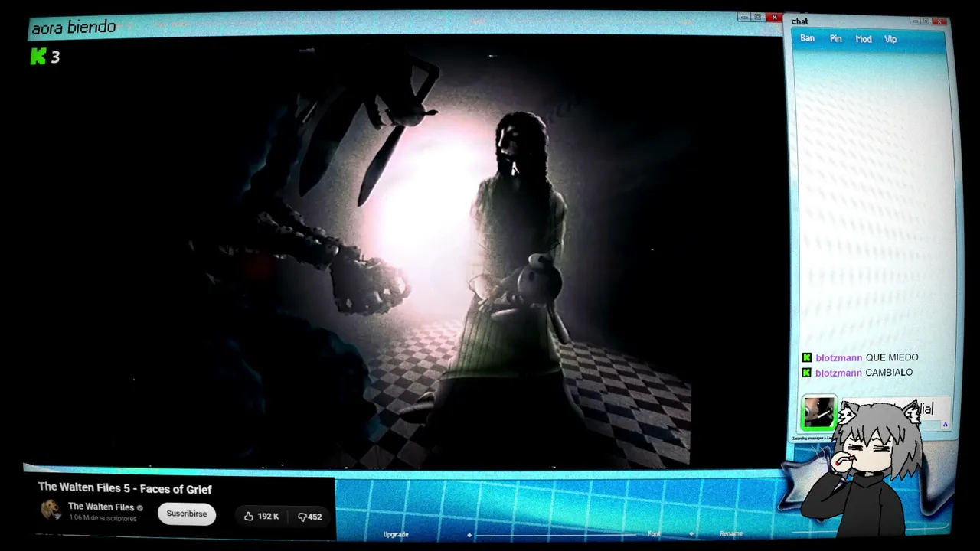This screenshot has width=980, height=551.
Task: Minimize the aora biendo video window
Action: click(x=744, y=18)
